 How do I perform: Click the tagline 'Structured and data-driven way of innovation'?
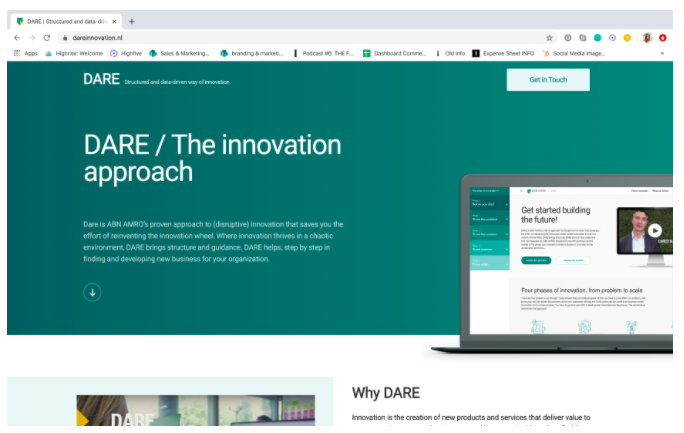177,82
